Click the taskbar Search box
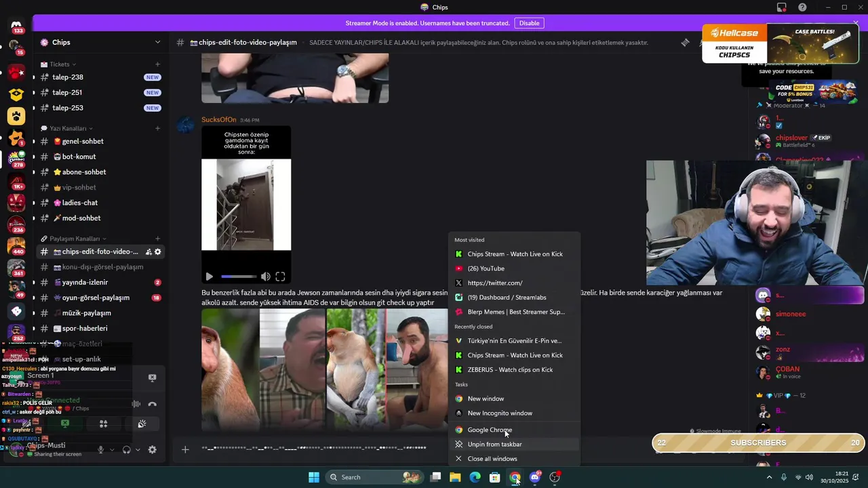 373,477
